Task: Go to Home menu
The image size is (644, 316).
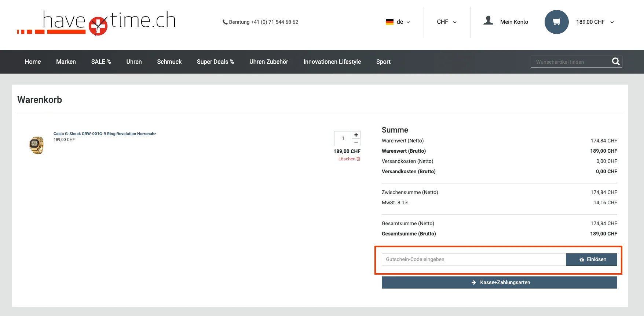Action: click(x=33, y=62)
